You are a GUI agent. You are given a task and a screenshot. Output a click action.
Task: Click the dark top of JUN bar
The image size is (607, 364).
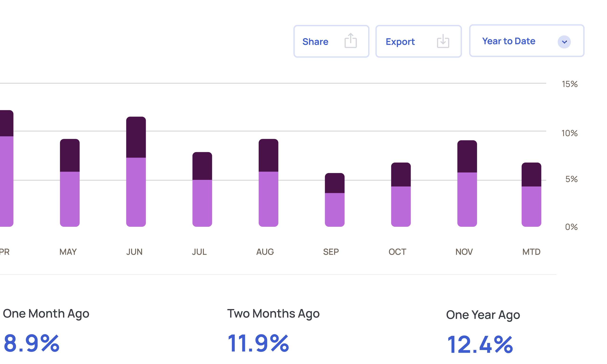coord(136,137)
